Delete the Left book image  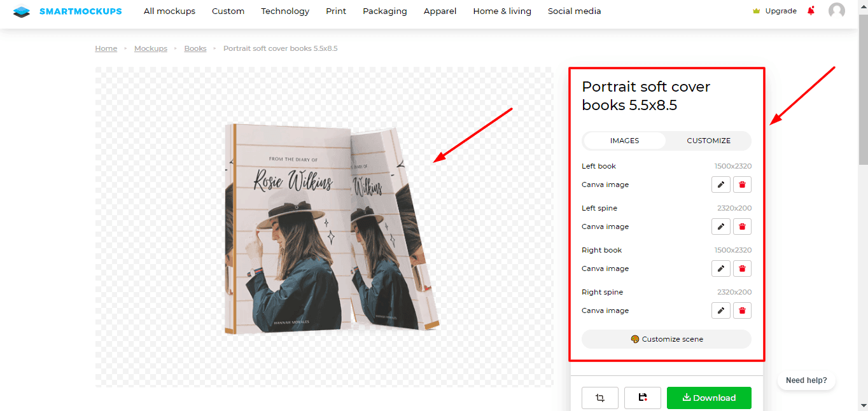coord(742,185)
